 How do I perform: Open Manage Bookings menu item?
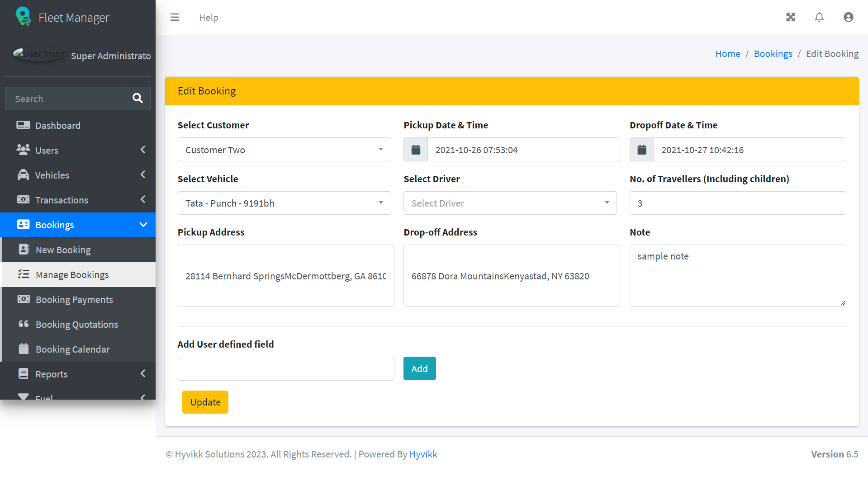(x=79, y=274)
